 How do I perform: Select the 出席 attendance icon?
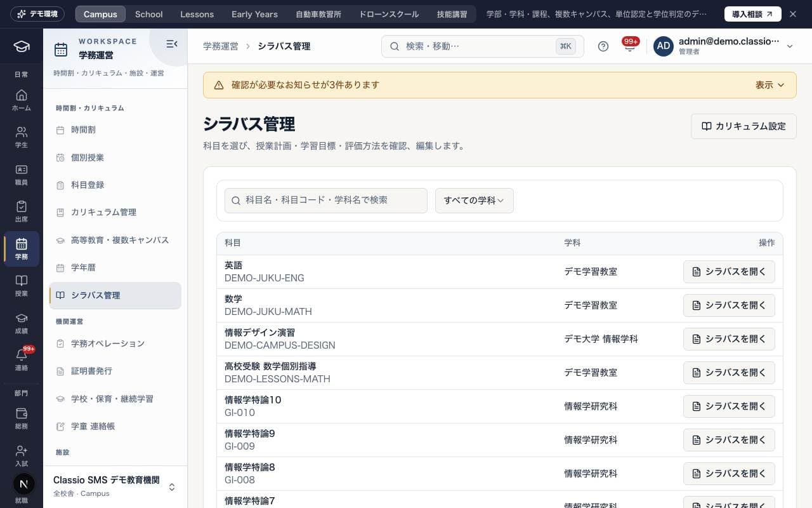click(22, 211)
